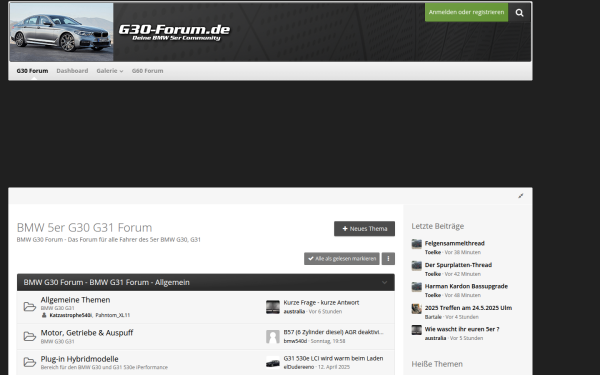This screenshot has height=375, width=600.
Task: Click folder icon beside Plug-in Hybridmodelle
Action: [29, 362]
